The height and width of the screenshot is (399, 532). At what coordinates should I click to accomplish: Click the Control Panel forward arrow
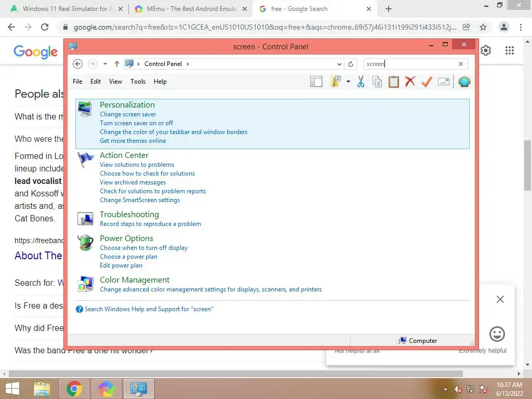click(92, 64)
